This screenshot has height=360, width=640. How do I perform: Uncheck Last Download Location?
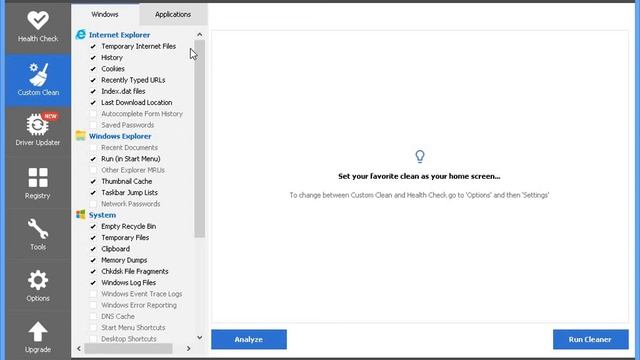(93, 102)
